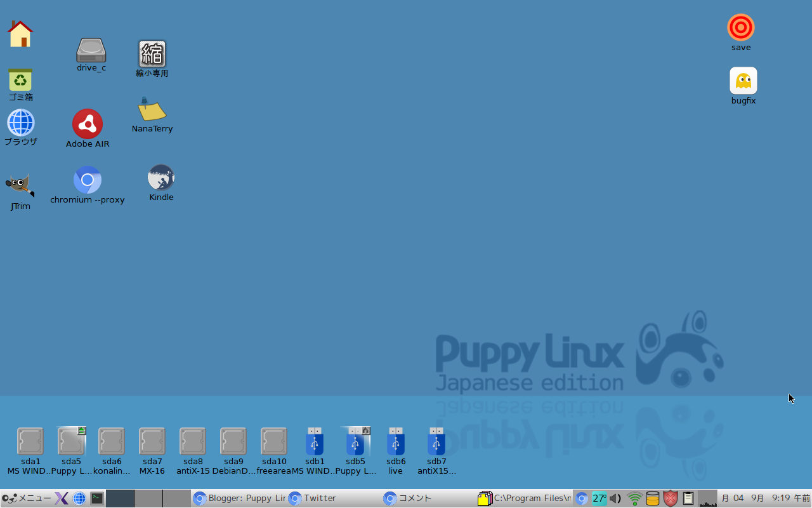Start chromium --proxy browser
Image resolution: width=812 pixels, height=508 pixels.
pos(87,180)
